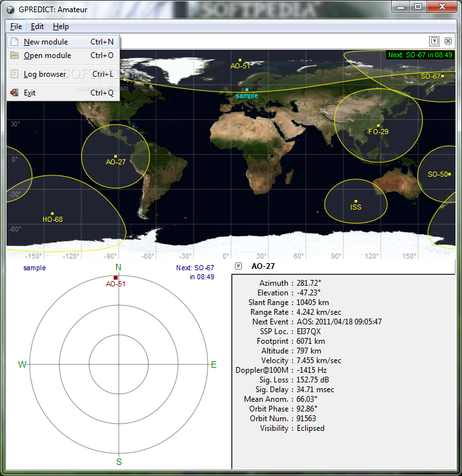The height and width of the screenshot is (476, 462).
Task: Choose Exit from the File menu
Action: click(63, 93)
